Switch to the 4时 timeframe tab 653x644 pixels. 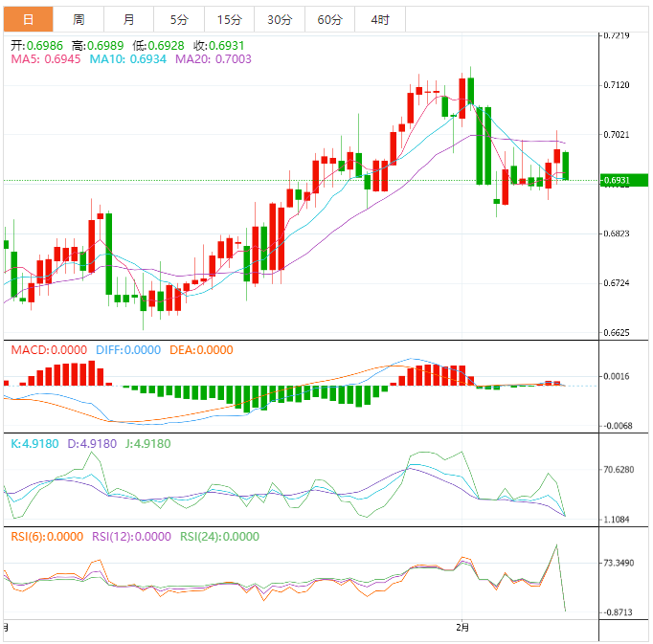[379, 19]
